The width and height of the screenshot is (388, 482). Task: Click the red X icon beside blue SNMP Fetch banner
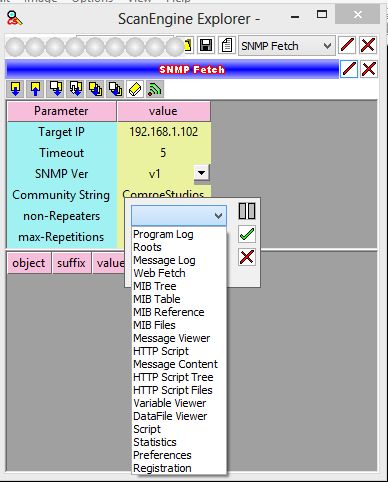tap(369, 69)
